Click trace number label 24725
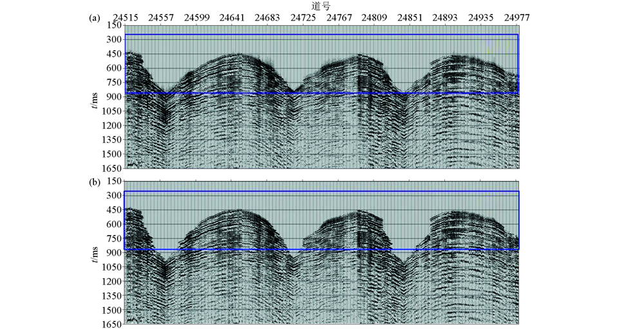Viewport: 644px width, 329px height. tap(303, 17)
